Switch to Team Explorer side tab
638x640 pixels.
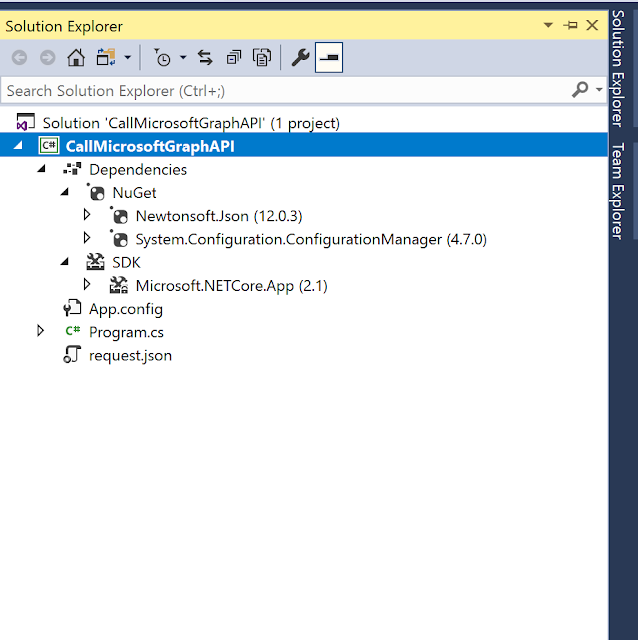tap(618, 191)
